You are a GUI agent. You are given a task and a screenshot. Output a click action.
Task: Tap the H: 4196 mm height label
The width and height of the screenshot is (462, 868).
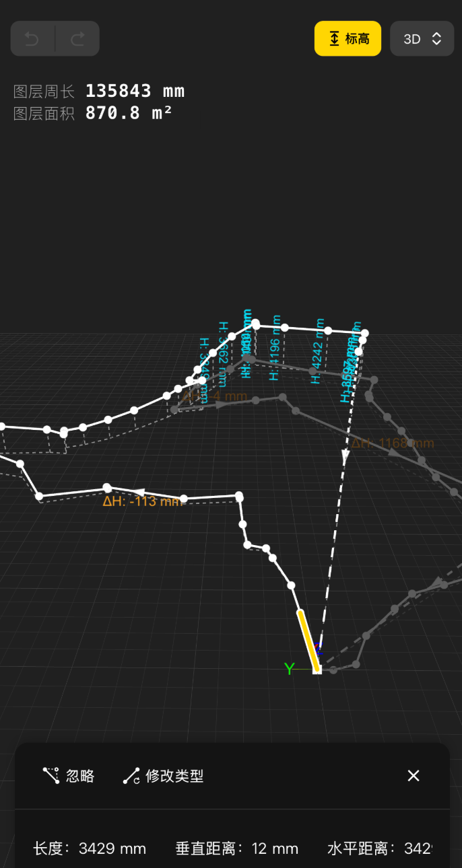(x=275, y=348)
